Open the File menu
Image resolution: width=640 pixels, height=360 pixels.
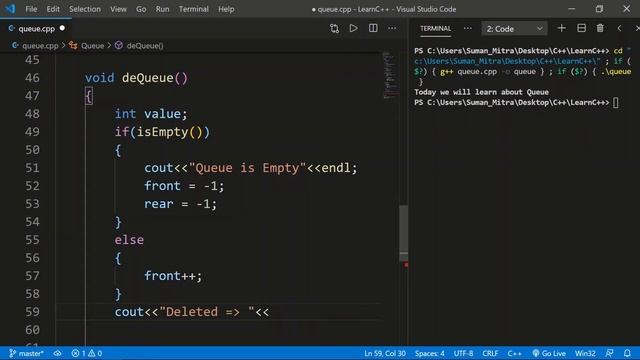click(31, 9)
